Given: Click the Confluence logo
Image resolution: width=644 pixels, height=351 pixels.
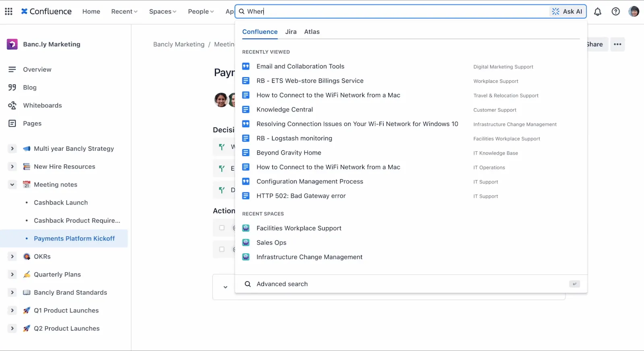Looking at the screenshot, I should (46, 11).
